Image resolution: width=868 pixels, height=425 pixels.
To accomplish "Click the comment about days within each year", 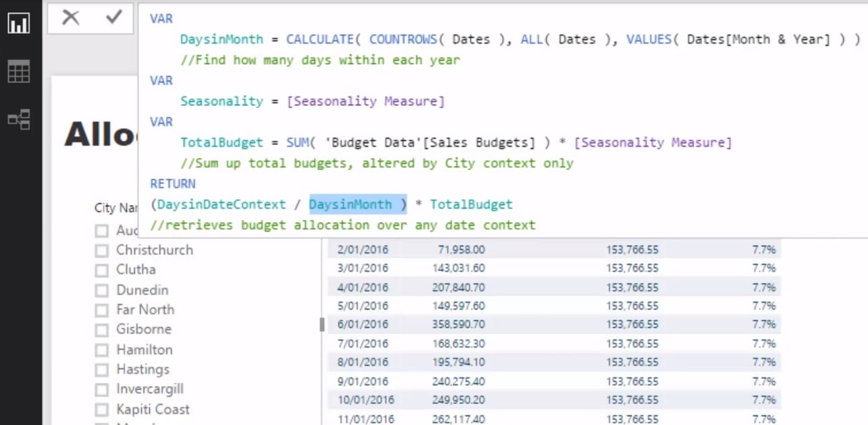I will (x=320, y=60).
